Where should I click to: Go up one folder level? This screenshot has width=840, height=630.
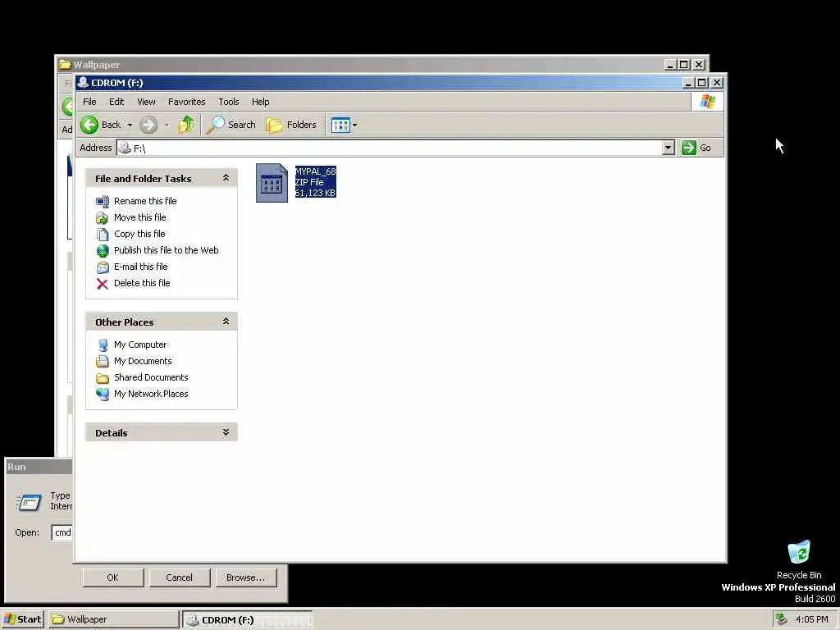(x=186, y=125)
